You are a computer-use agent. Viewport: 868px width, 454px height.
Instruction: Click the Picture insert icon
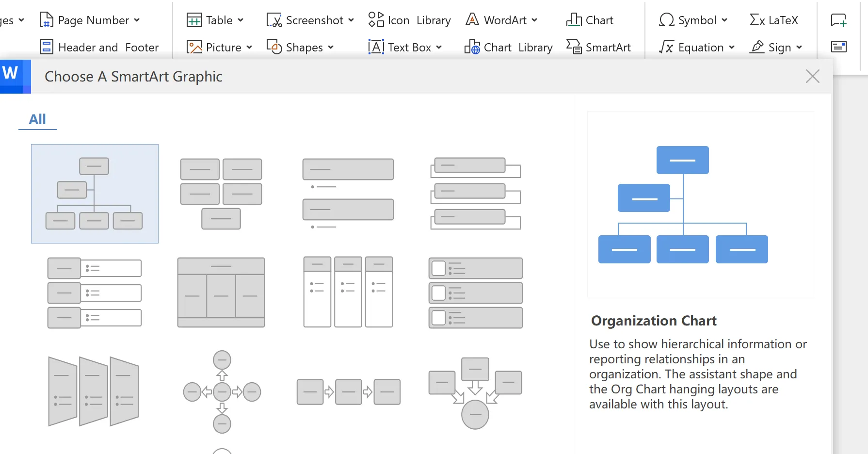(194, 47)
